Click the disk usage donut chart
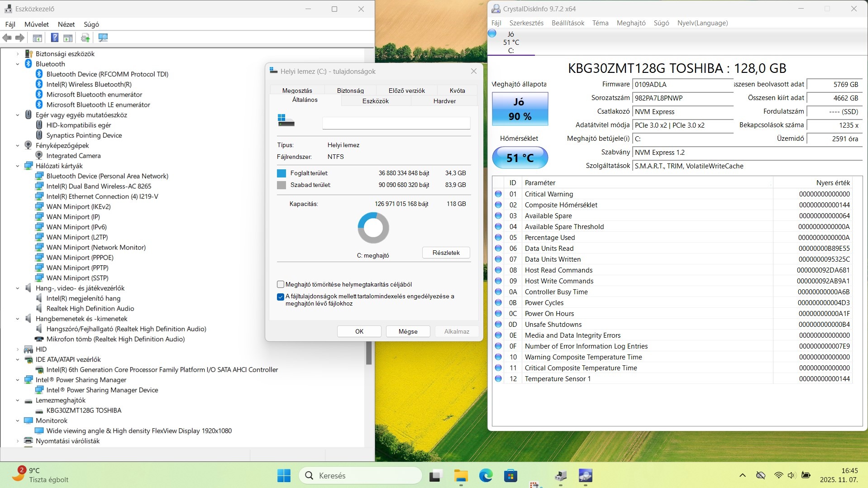 tap(373, 228)
